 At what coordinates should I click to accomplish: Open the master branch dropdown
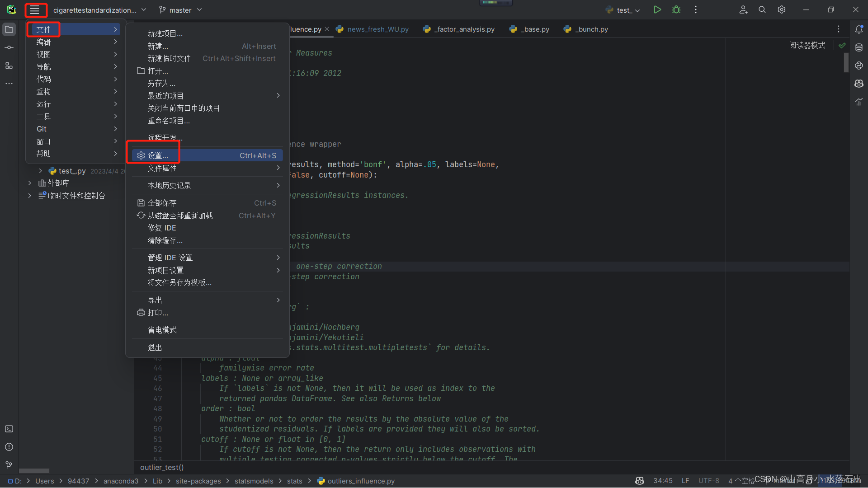pos(180,10)
